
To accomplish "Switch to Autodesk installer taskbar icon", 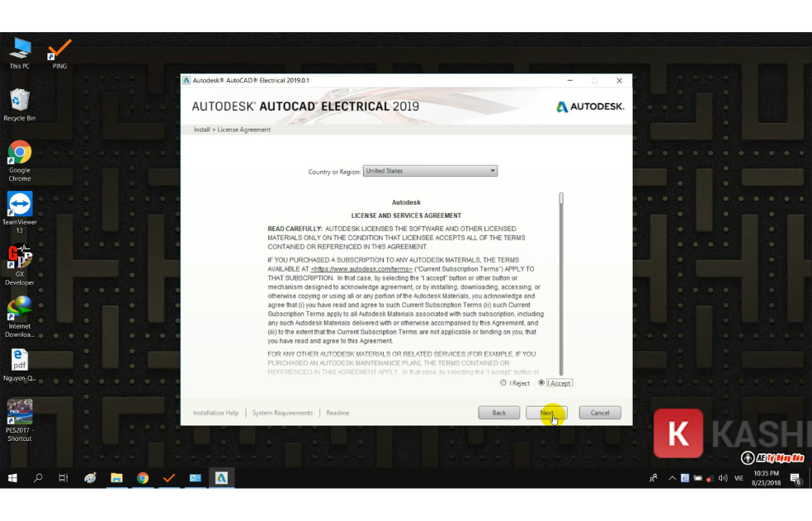I will 221,478.
